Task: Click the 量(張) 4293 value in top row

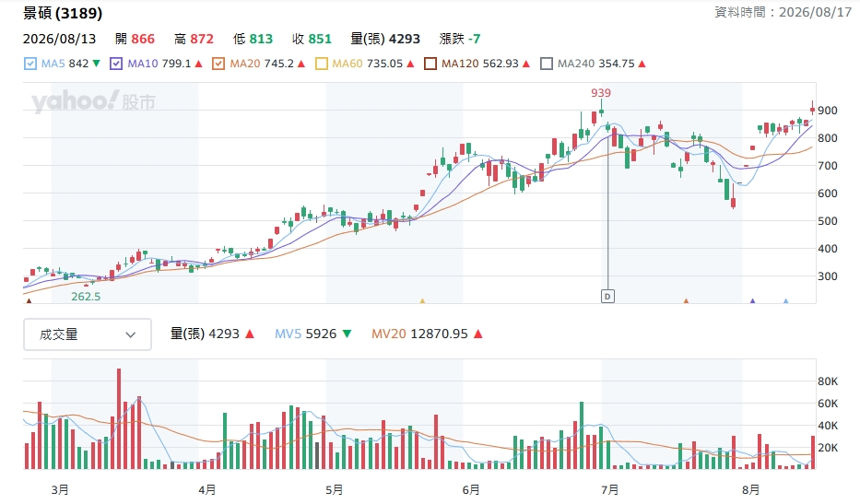Action: (x=385, y=39)
